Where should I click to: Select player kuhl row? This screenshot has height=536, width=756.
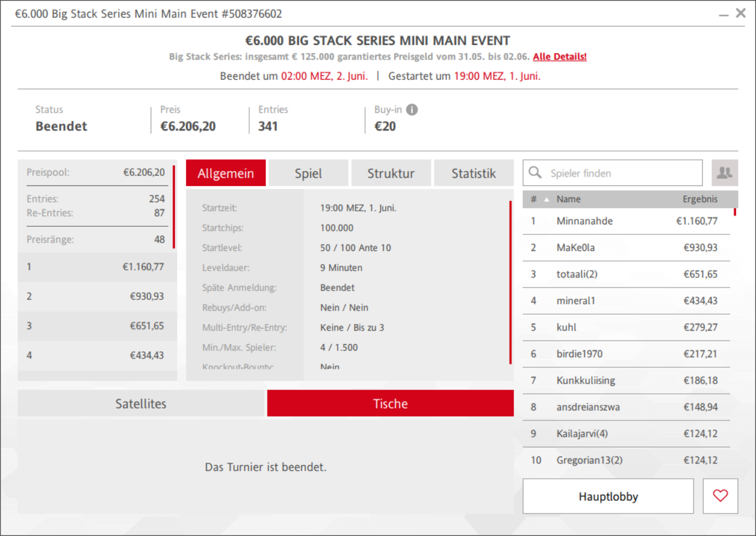[x=626, y=328]
